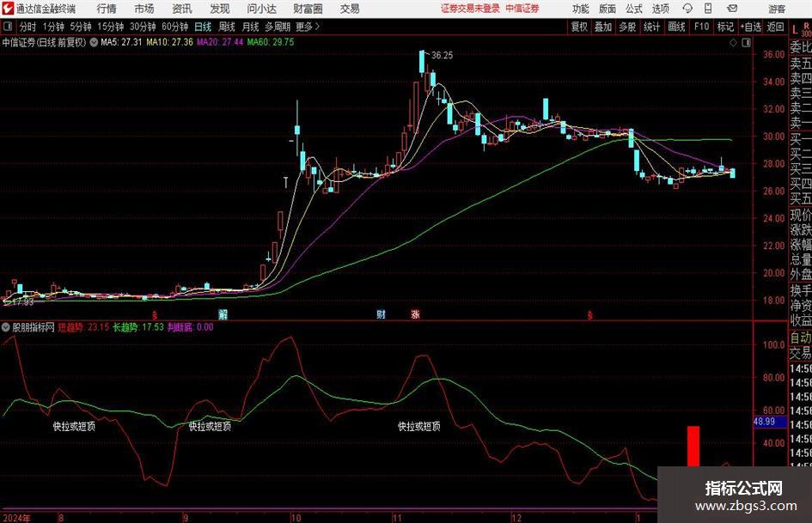Open the 发现 menu
Viewport: 812px width, 523px height.
220,9
